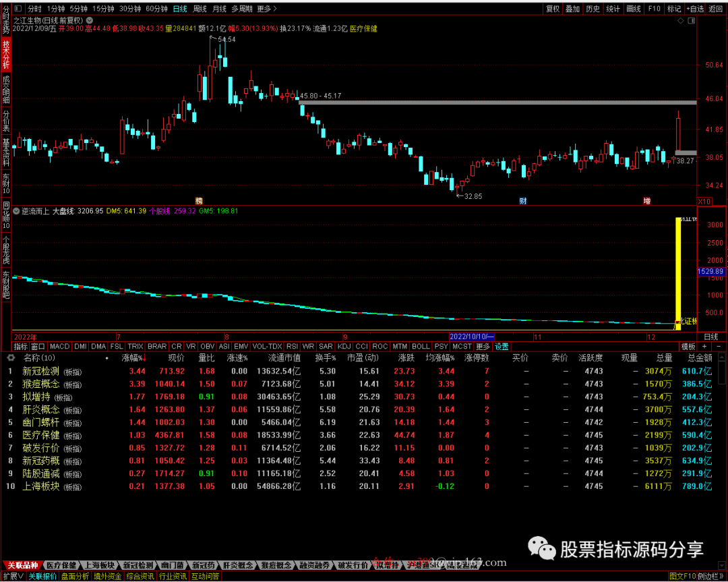Click the 叠加 overlay button
Screen dimensions: 728x582
click(x=572, y=9)
